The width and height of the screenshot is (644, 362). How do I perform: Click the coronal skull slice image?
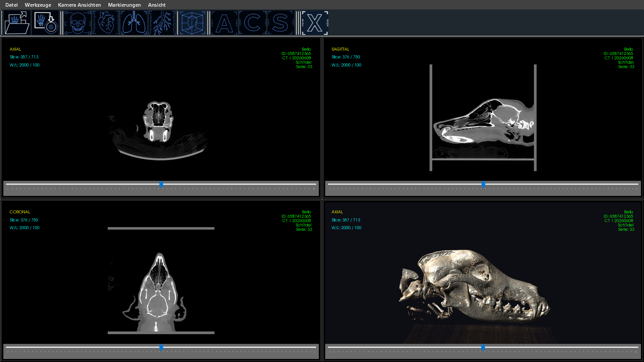click(x=156, y=292)
